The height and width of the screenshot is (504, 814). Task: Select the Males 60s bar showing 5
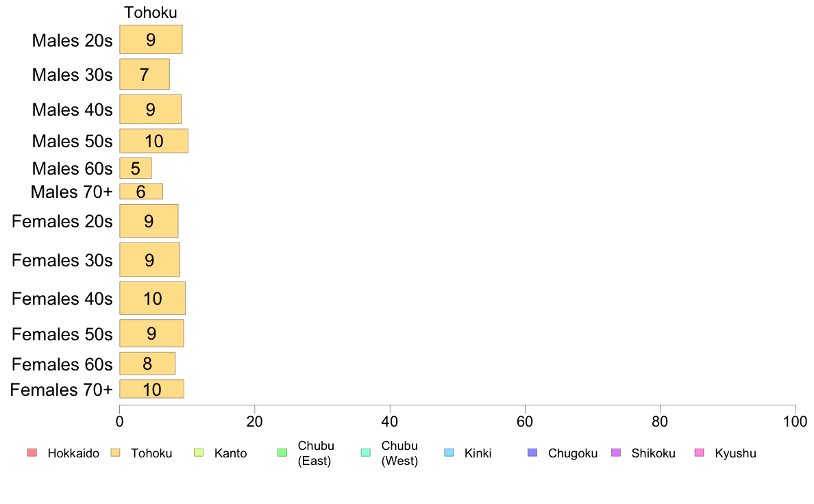coord(136,168)
